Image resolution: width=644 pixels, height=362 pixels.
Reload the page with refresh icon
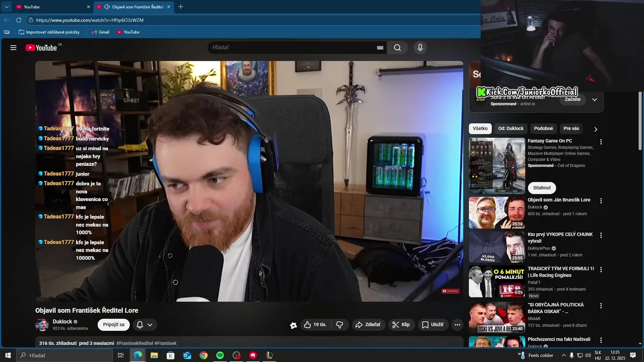[19, 20]
